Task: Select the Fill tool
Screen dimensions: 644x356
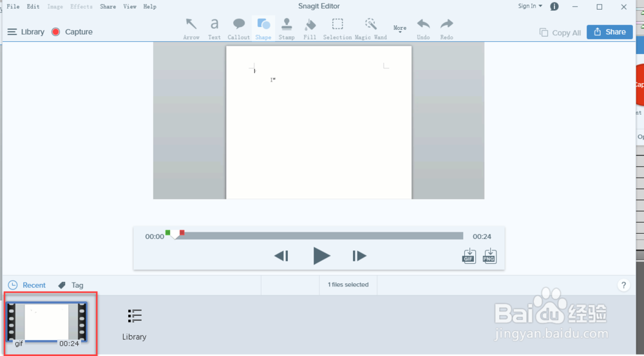Action: point(310,29)
